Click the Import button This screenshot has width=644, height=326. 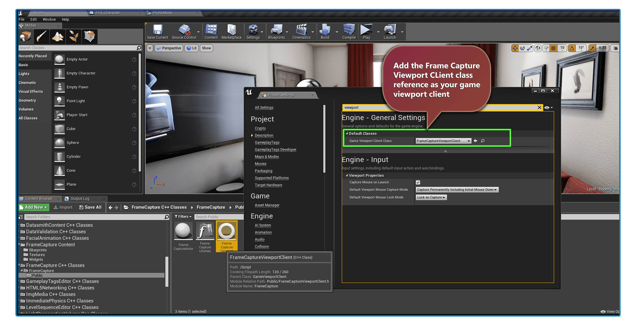pyautogui.click(x=63, y=207)
